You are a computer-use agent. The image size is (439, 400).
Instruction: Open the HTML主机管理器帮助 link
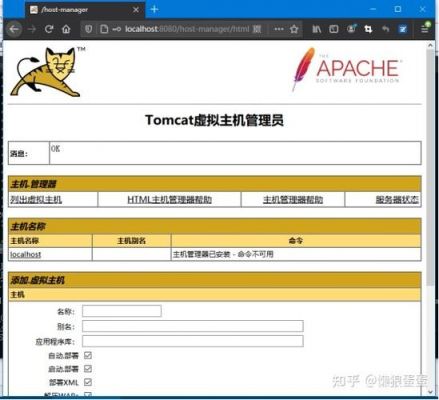point(169,200)
